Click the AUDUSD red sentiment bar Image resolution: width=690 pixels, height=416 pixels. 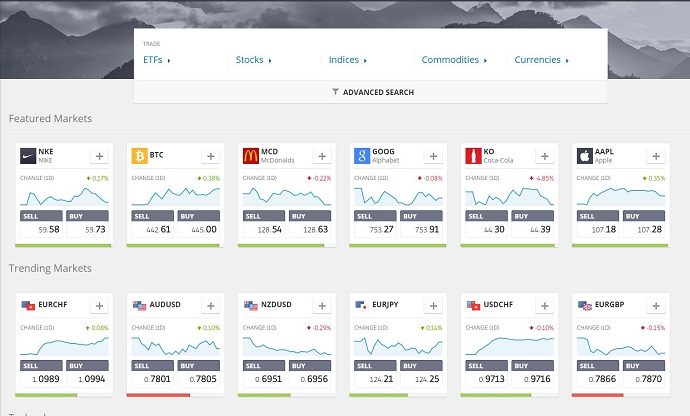[158, 395]
